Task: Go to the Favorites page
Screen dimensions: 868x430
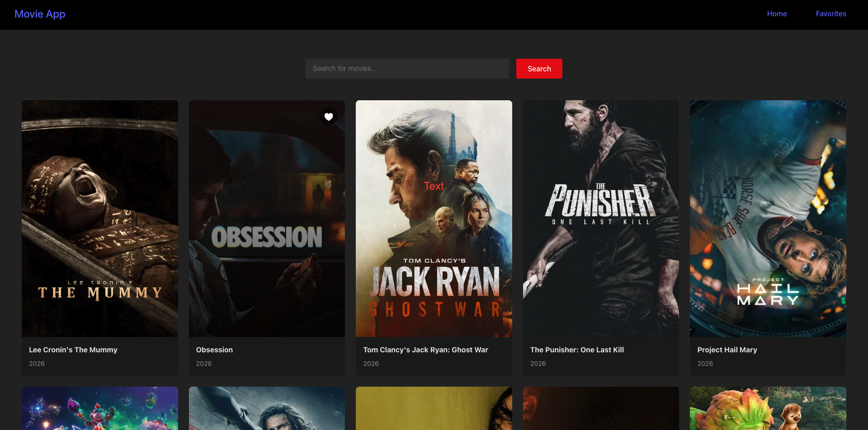Action: (x=831, y=14)
